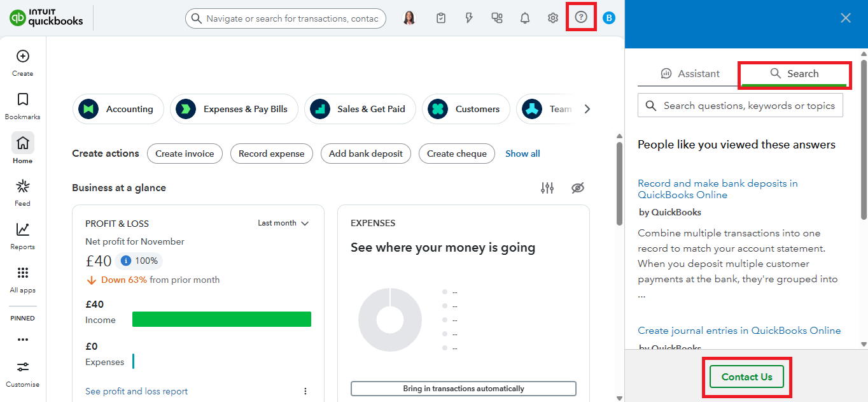Click the help search questions input field
This screenshot has height=402, width=868.
coord(748,106)
